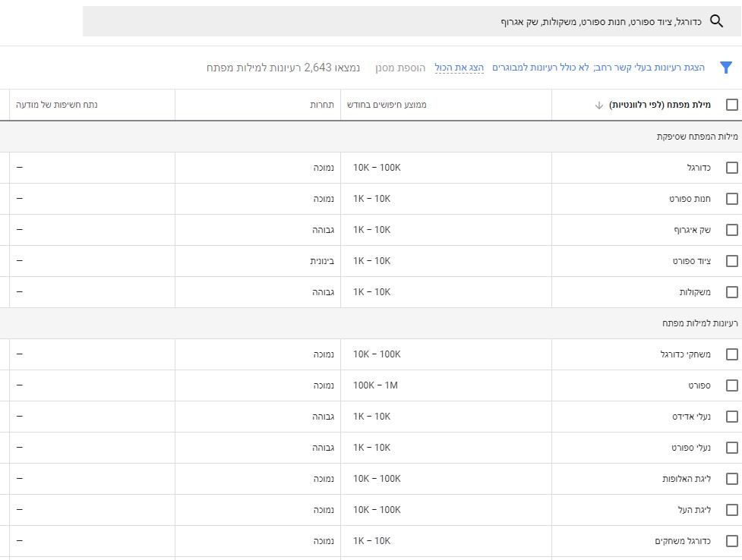
Task: Click column header ממוצע חיפושים בחודש
Action: (x=387, y=105)
